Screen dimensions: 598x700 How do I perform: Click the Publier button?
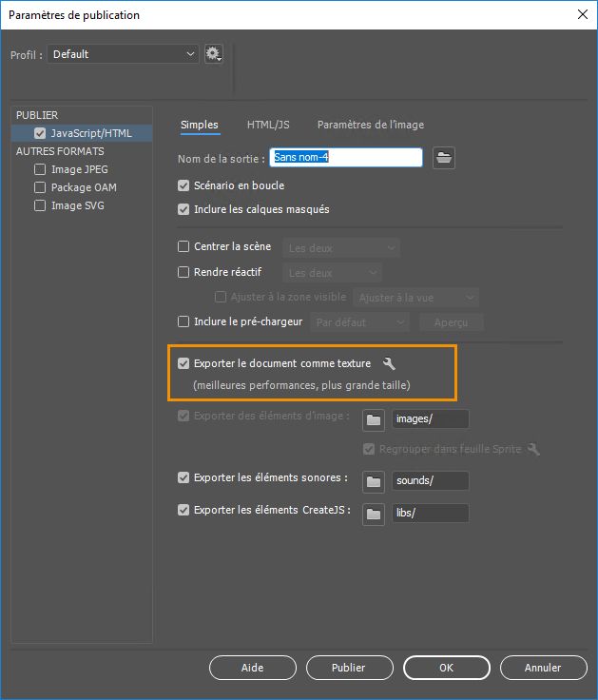350,668
